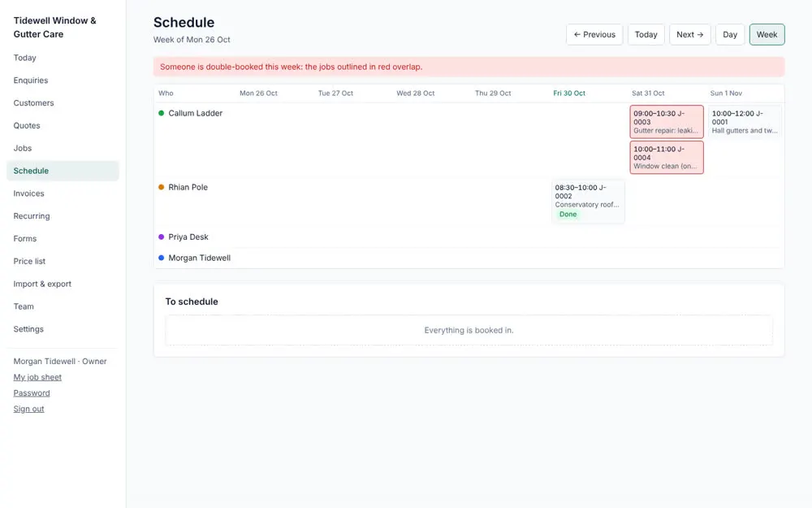Jump to Today in the schedule
The image size is (812, 508).
point(646,35)
